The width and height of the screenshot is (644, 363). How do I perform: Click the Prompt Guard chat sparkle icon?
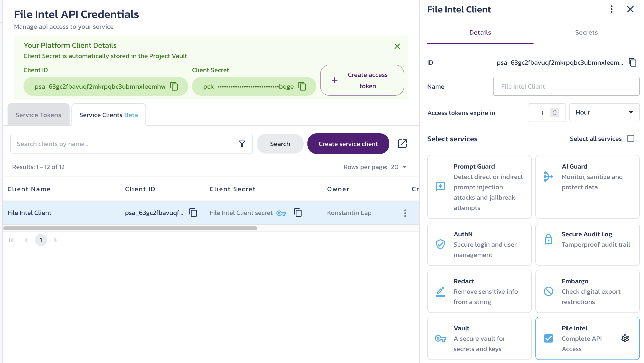tap(440, 187)
